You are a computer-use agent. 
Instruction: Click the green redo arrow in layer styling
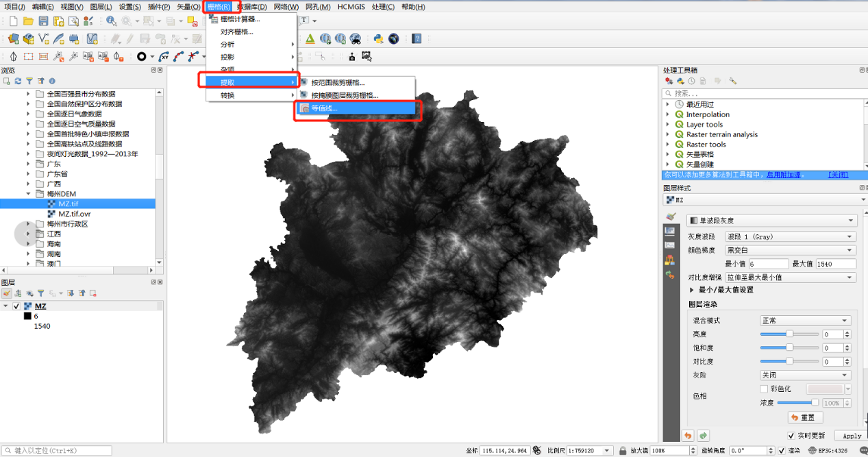702,436
